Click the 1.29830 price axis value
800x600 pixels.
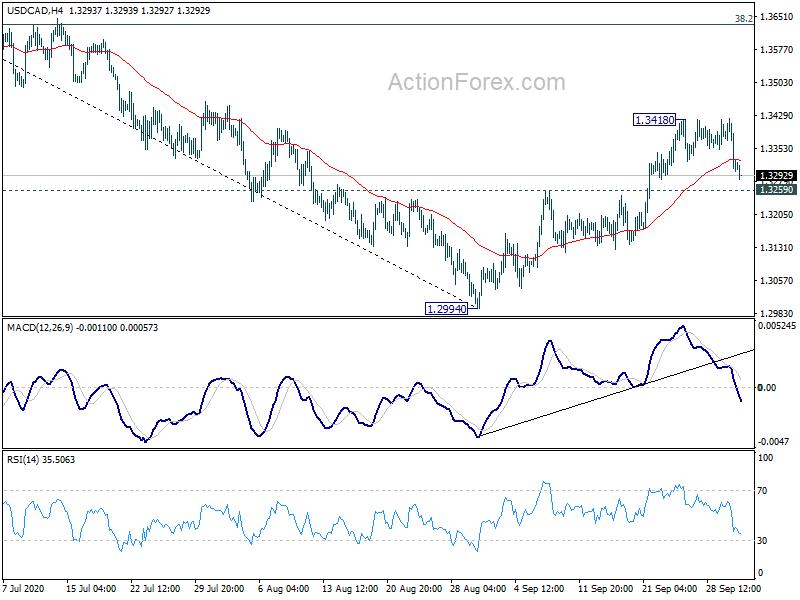(777, 314)
